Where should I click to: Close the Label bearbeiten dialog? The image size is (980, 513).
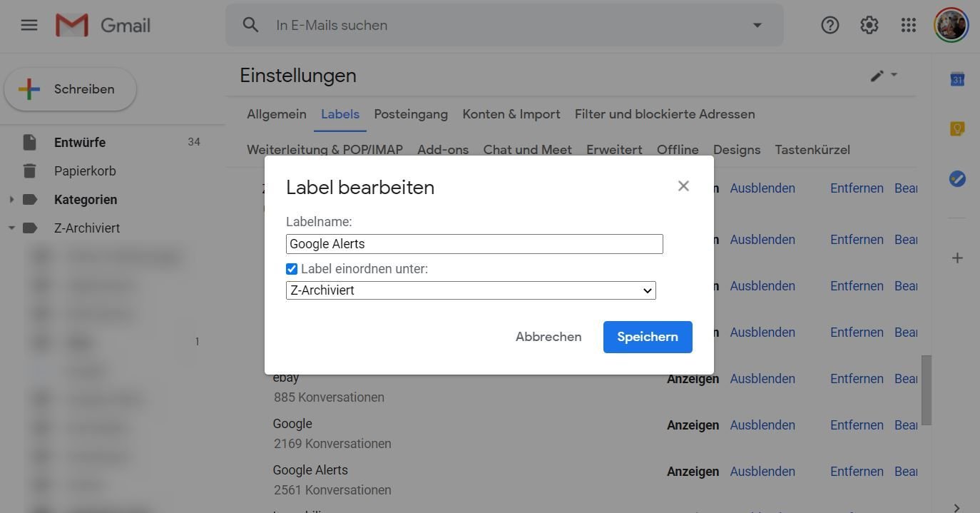tap(683, 186)
